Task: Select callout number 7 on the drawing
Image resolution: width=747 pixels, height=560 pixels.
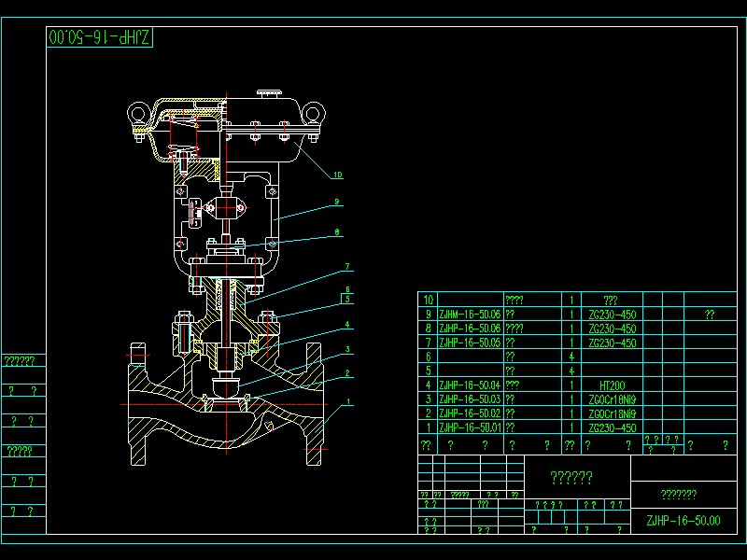Action: (x=347, y=267)
